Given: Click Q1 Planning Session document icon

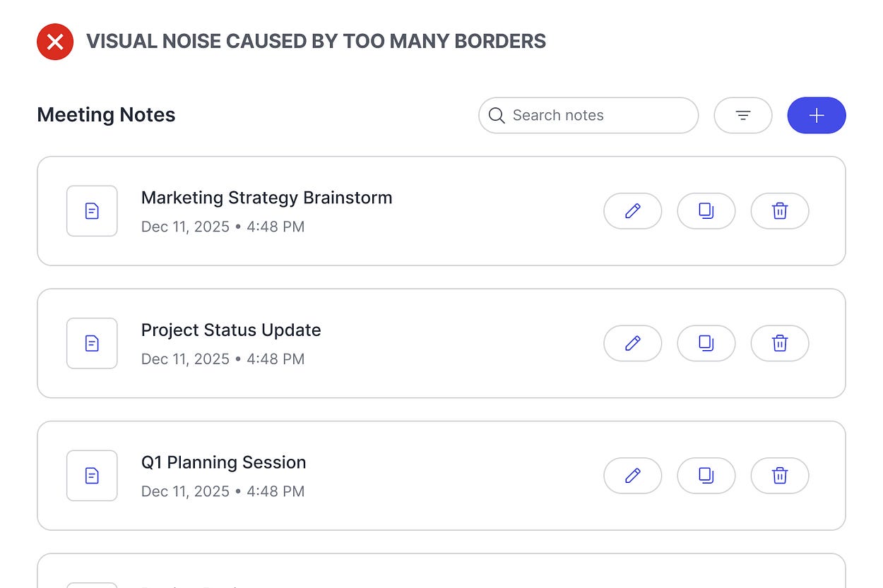Looking at the screenshot, I should coord(92,476).
